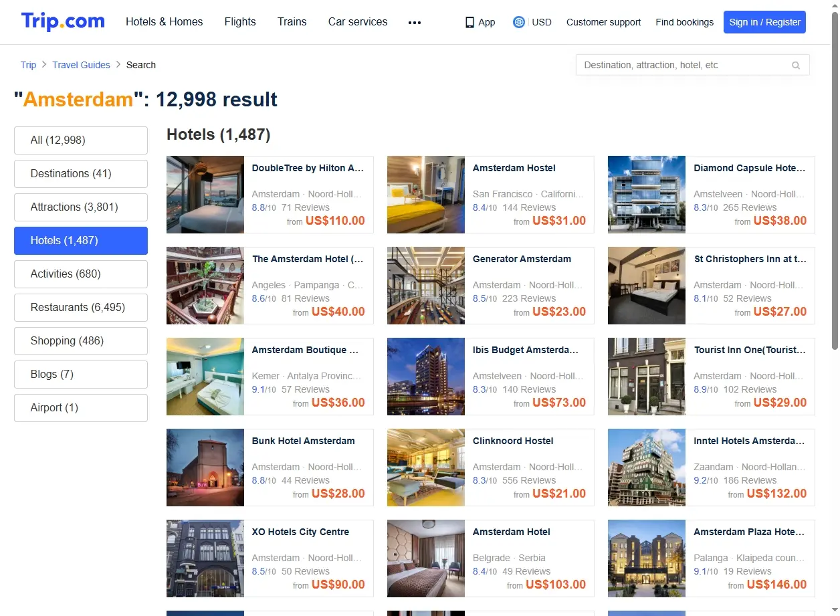Select Shopping (486) filter
The image size is (840, 616).
tap(81, 341)
